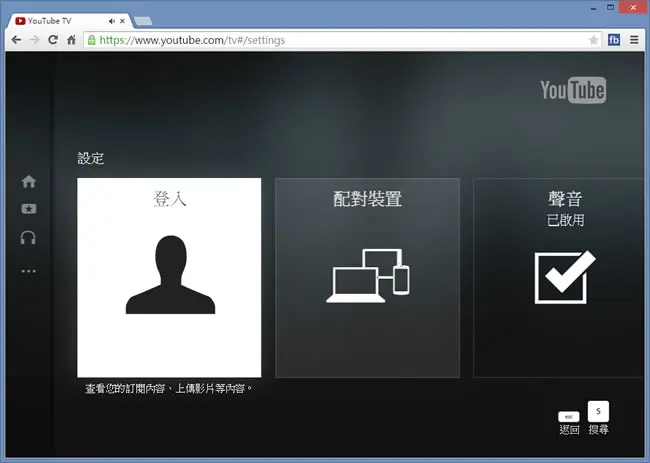Click the browser forward arrow
Screen dimensions: 650x463
(34, 40)
